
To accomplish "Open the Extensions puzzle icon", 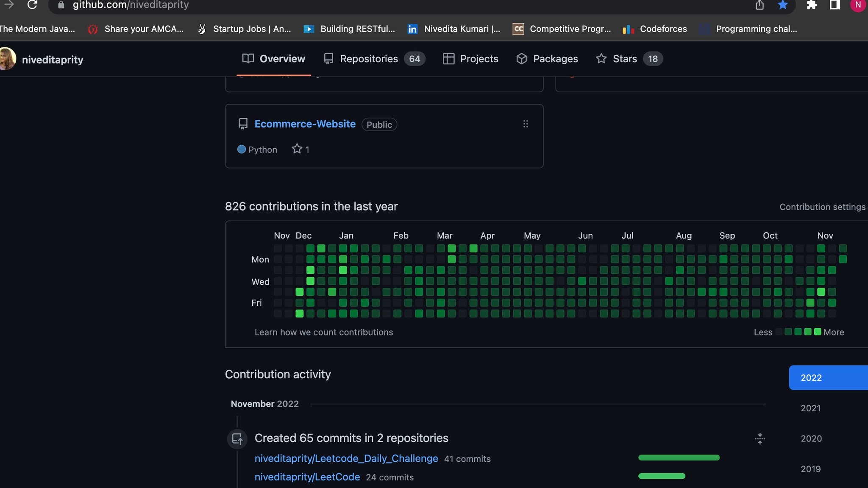I will pyautogui.click(x=812, y=5).
